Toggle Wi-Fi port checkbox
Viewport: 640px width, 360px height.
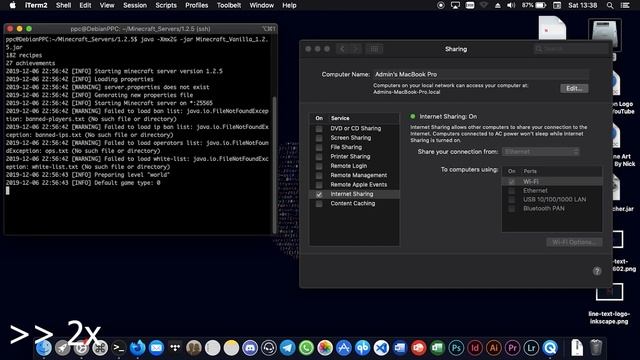click(511, 182)
